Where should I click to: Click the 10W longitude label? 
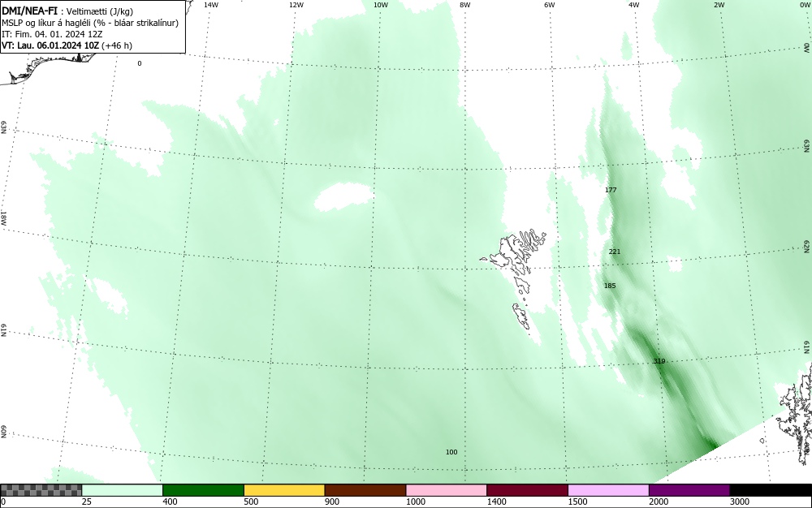coord(381,5)
